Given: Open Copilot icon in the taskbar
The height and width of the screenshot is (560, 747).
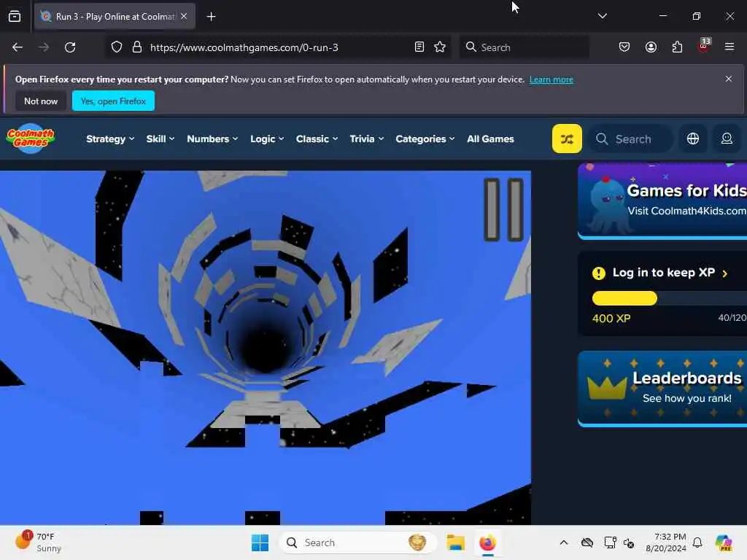Looking at the screenshot, I should 724,542.
